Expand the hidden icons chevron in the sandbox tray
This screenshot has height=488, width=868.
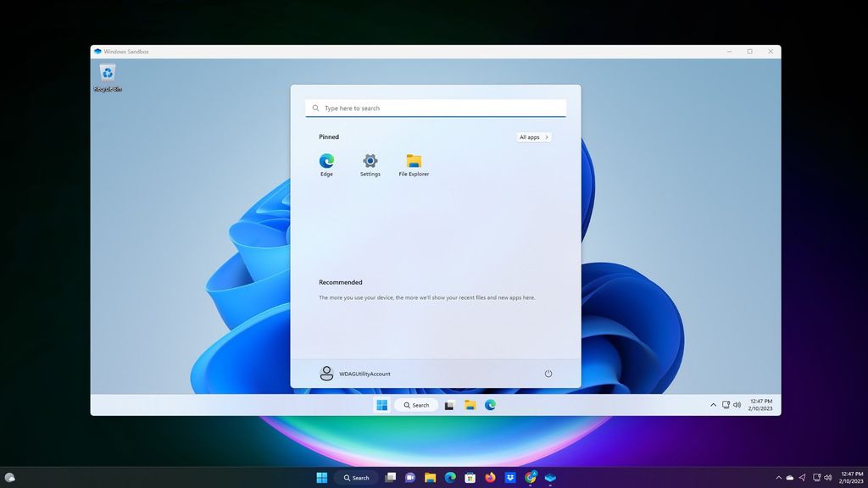tap(713, 405)
